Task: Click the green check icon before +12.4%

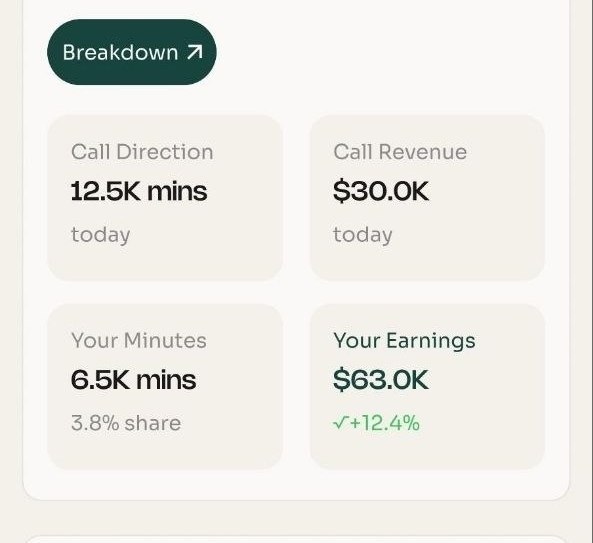Action: click(x=340, y=423)
